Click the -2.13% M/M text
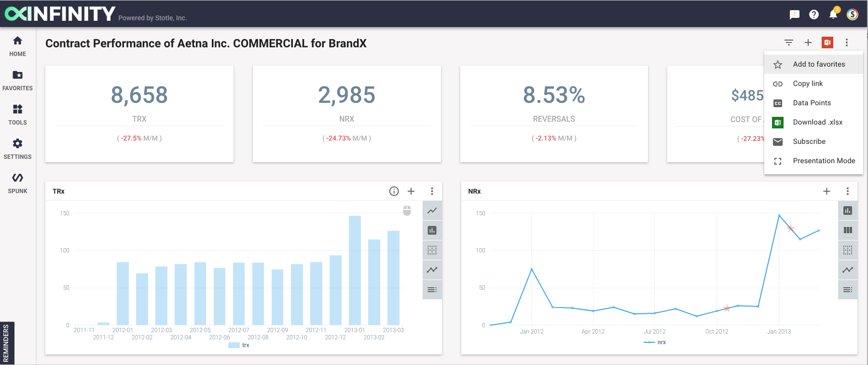 point(554,138)
